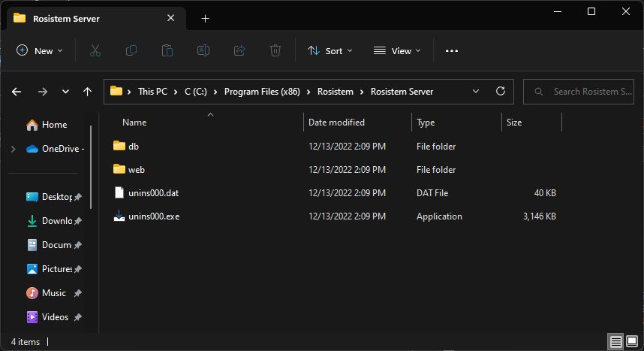Click the See more ellipsis menu
This screenshot has width=644, height=351.
coord(451,50)
